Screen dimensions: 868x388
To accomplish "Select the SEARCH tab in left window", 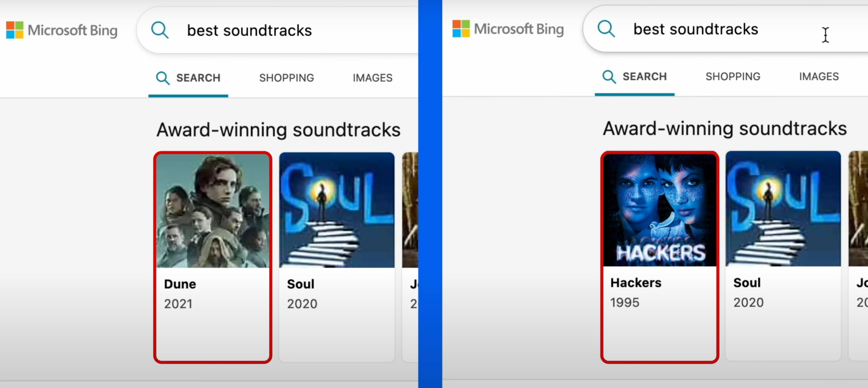I will 188,78.
